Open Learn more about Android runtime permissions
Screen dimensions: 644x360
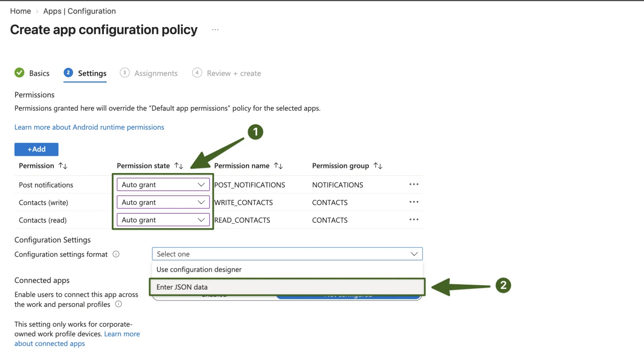coord(89,127)
